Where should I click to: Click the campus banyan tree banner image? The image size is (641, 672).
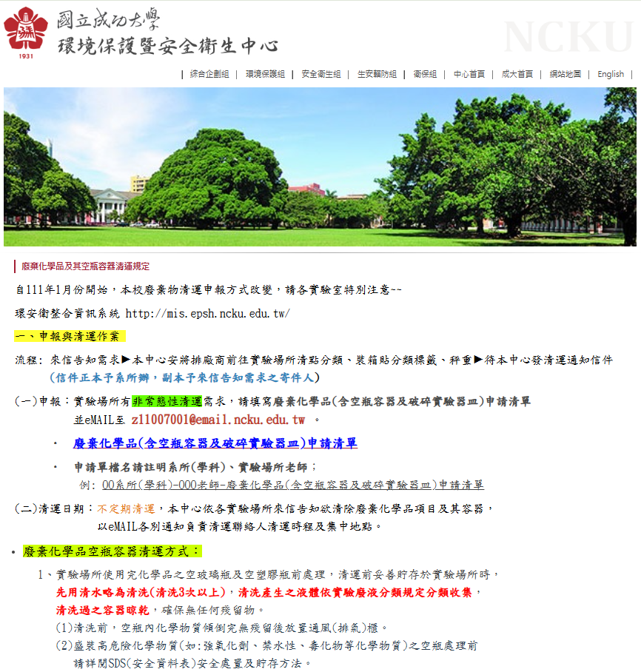320,167
